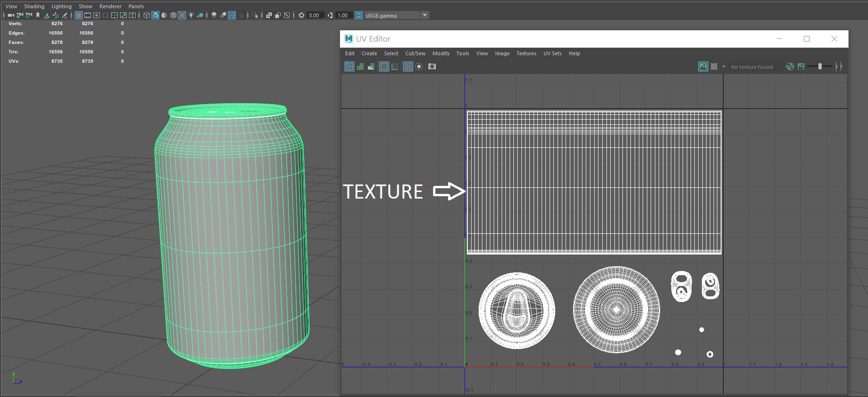Open the viewport Renderer menu
Viewport: 868px width, 397px height.
pos(110,6)
